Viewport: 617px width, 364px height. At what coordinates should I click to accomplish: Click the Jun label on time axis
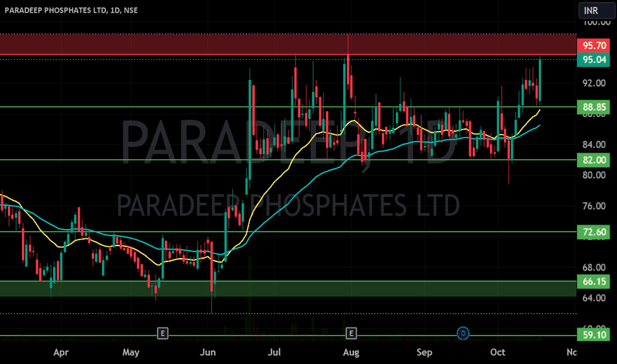(208, 352)
